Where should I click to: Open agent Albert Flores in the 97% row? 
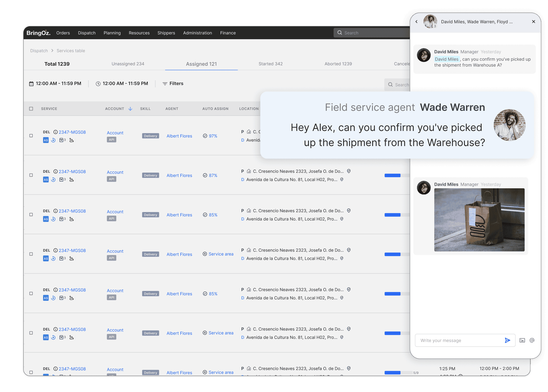point(179,136)
